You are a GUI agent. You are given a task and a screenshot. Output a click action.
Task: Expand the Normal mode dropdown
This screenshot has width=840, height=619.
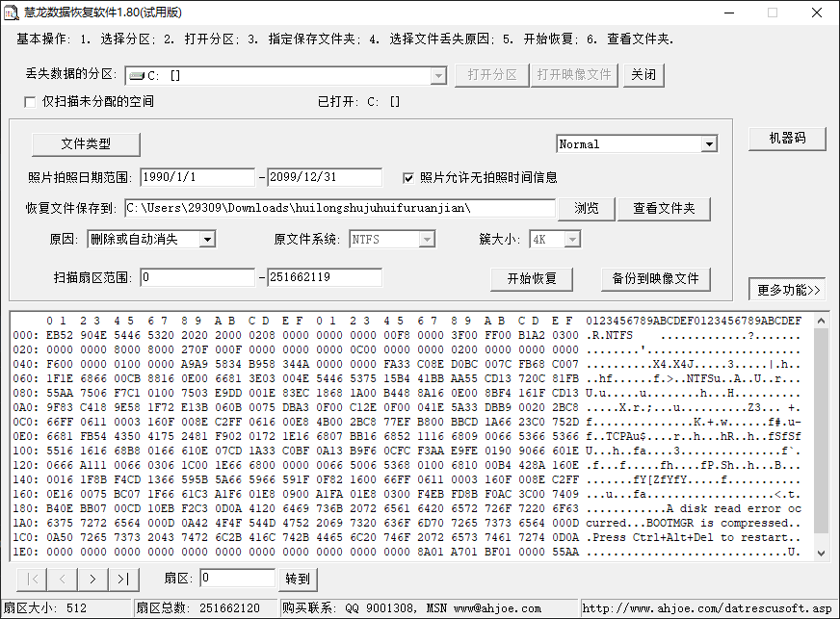point(709,144)
